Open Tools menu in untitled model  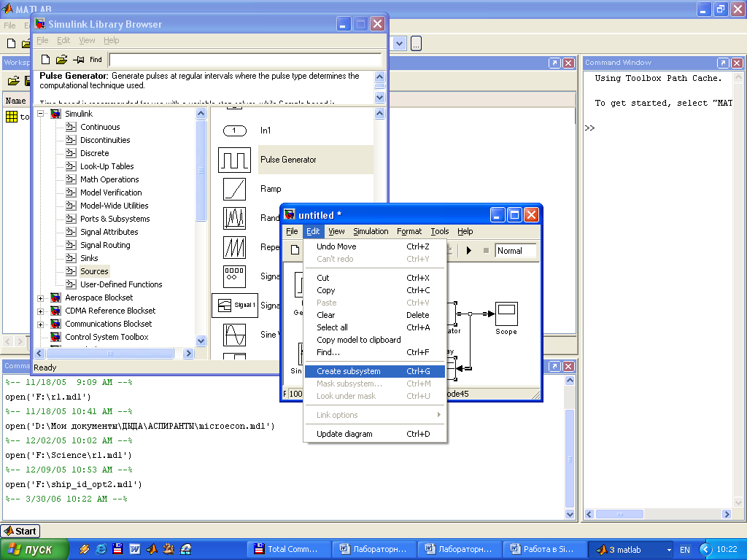440,231
